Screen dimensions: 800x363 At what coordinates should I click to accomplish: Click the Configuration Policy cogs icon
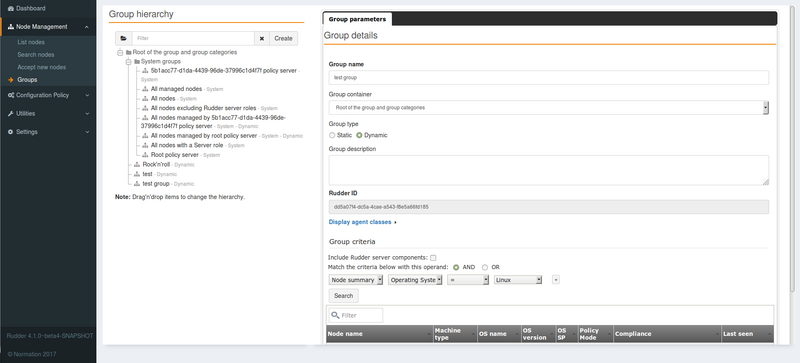(11, 95)
